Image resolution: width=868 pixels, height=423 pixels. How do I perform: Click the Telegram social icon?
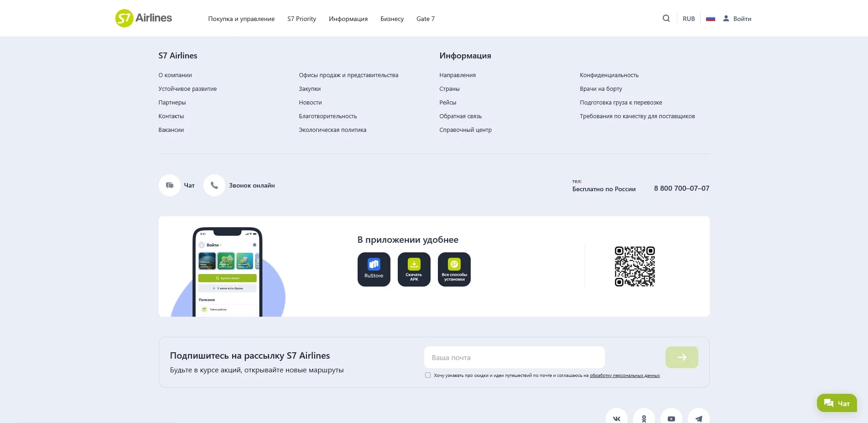pos(698,418)
